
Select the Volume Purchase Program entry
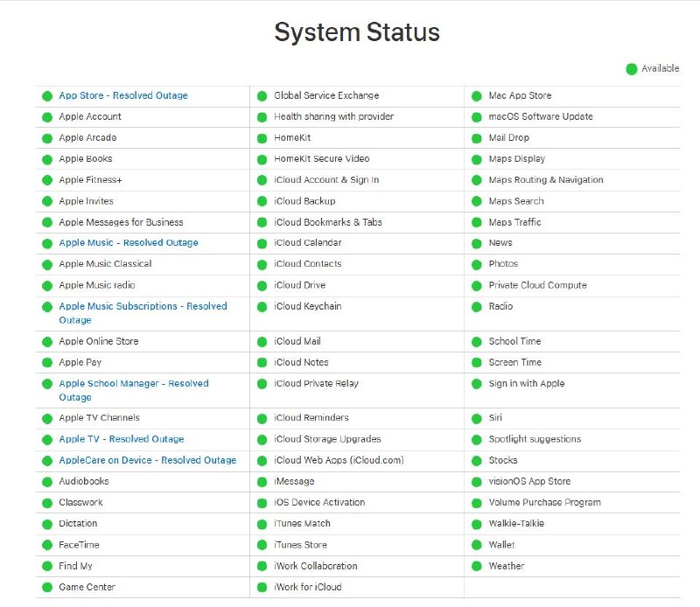545,503
